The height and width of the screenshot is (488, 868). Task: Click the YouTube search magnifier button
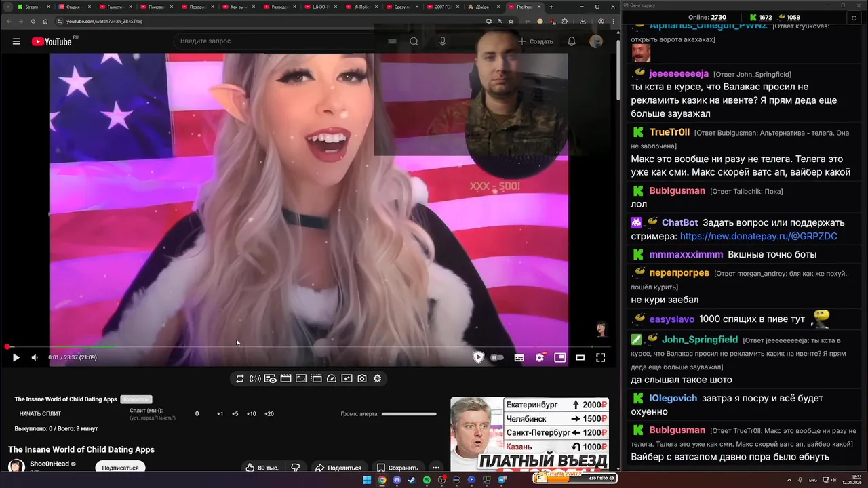pos(414,41)
